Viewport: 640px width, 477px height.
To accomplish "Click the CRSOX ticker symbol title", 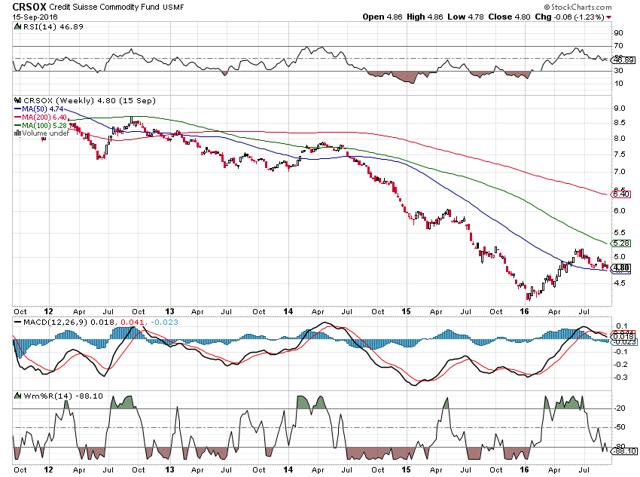I will click(x=29, y=7).
